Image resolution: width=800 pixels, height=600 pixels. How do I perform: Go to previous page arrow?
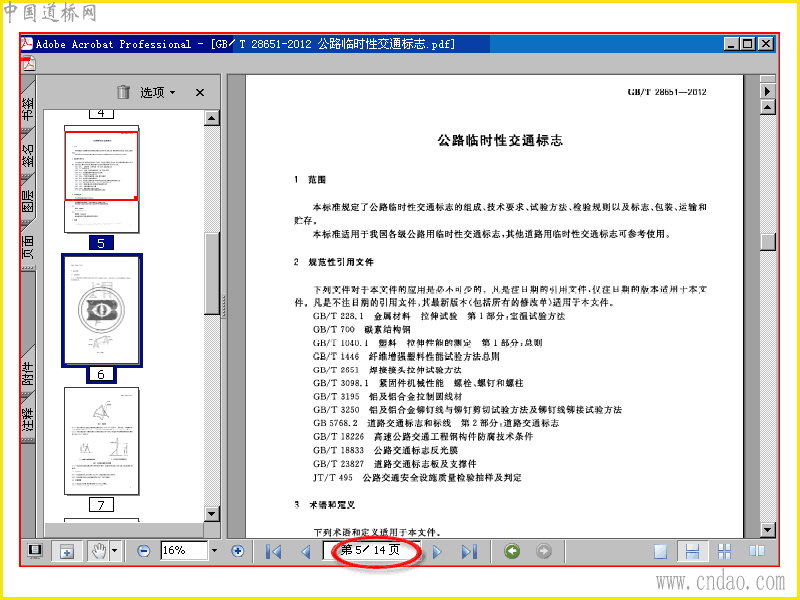tap(306, 552)
